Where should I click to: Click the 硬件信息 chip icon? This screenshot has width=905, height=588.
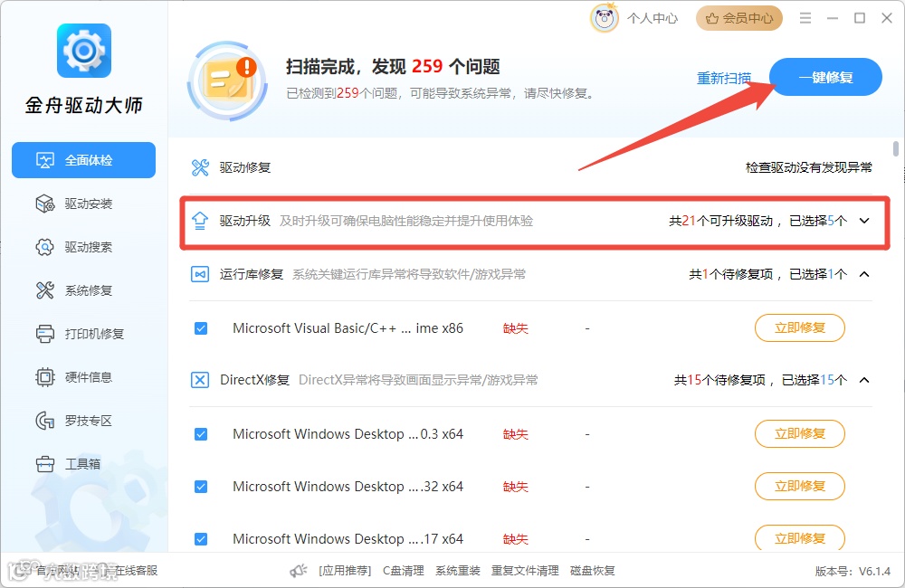coord(45,377)
